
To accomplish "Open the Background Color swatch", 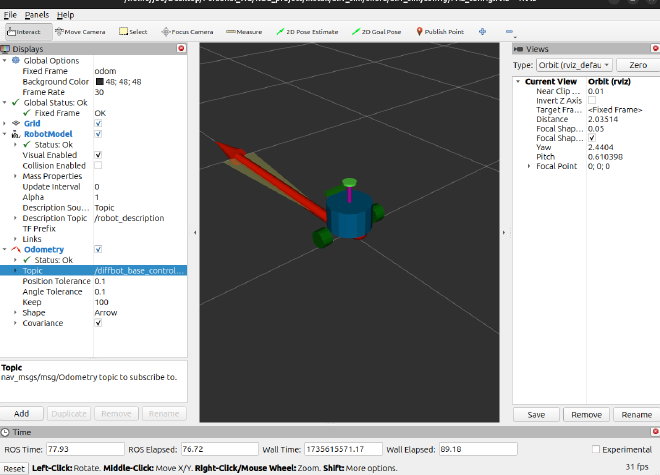I will click(x=99, y=81).
